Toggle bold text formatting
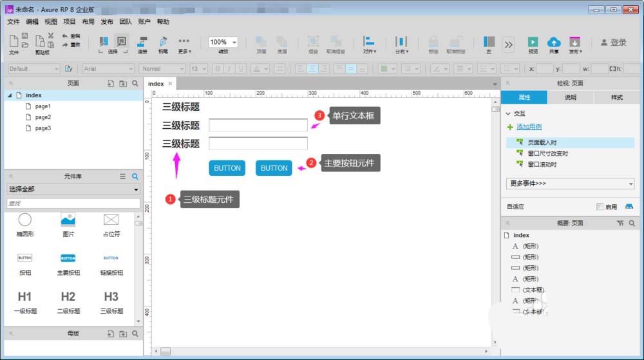644x360 pixels. 218,68
